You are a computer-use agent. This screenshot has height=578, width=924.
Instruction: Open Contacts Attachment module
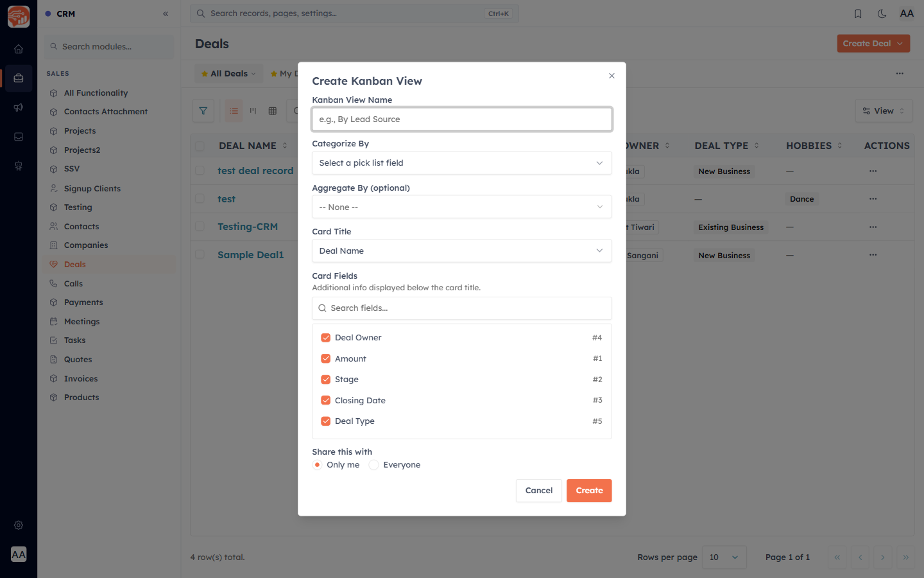point(106,112)
